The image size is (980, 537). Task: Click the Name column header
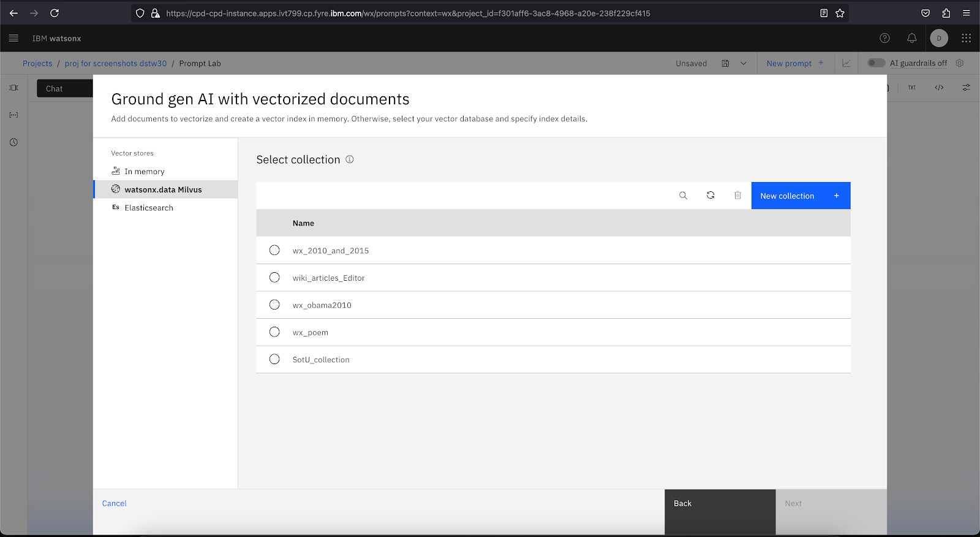pyautogui.click(x=303, y=223)
